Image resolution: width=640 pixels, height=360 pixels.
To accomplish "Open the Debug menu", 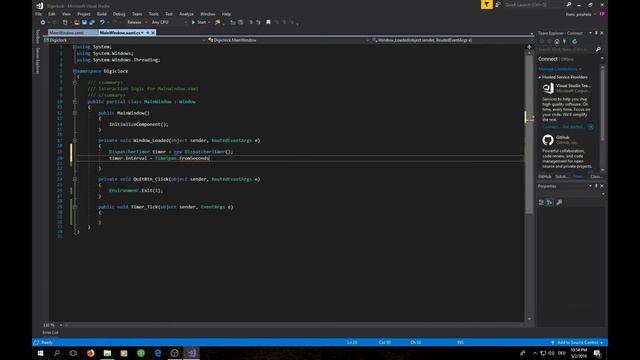I will tap(119, 14).
